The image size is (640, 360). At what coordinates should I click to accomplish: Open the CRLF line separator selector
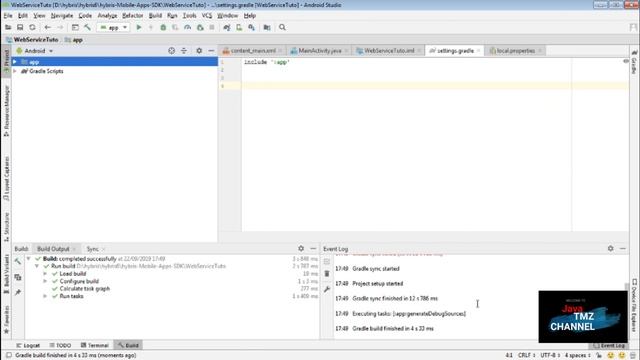click(527, 356)
